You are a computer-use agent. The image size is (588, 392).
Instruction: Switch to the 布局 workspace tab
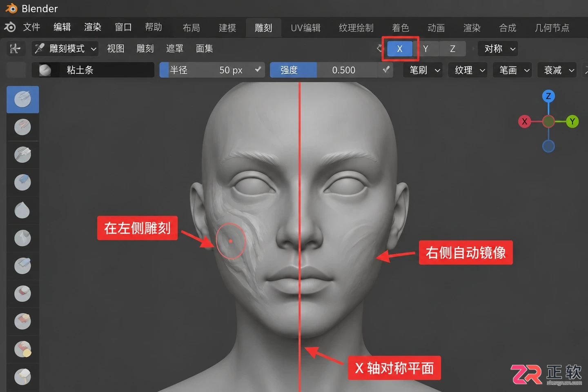191,28
